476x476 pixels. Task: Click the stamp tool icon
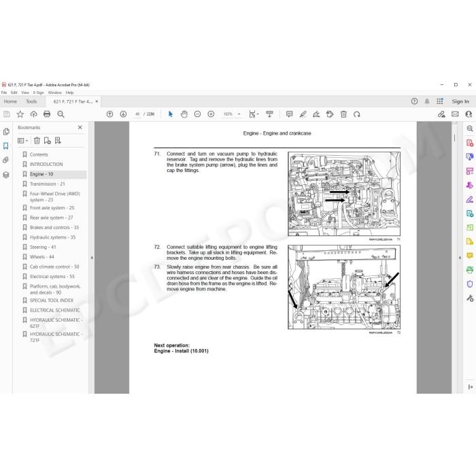[330, 114]
